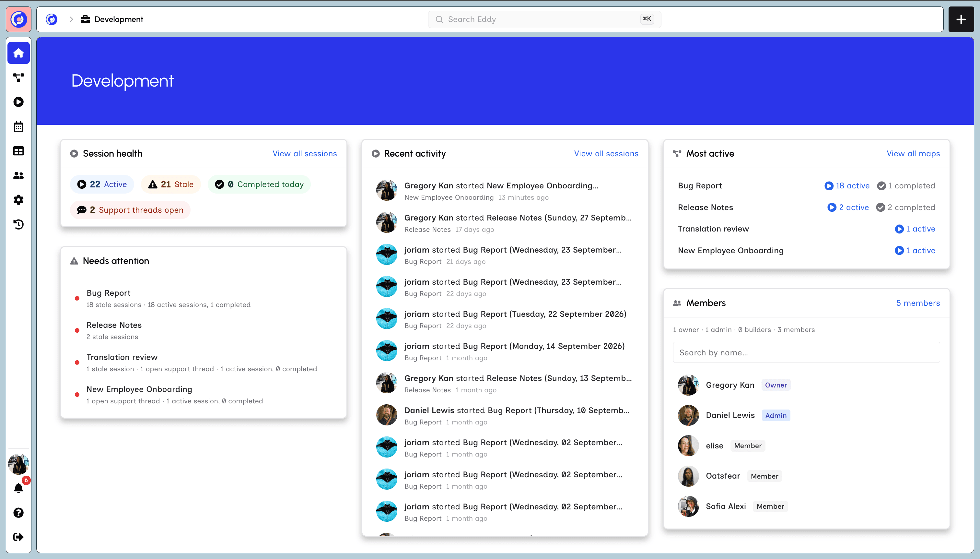Open New Employee Onboarding in Needs attention

204,395
